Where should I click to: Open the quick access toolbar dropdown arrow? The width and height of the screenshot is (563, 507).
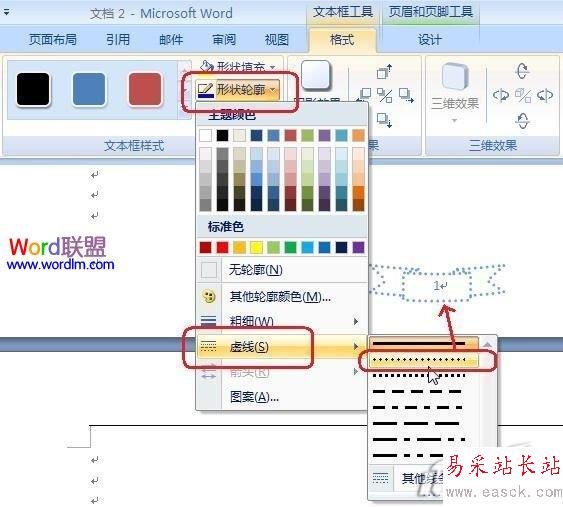click(6, 13)
